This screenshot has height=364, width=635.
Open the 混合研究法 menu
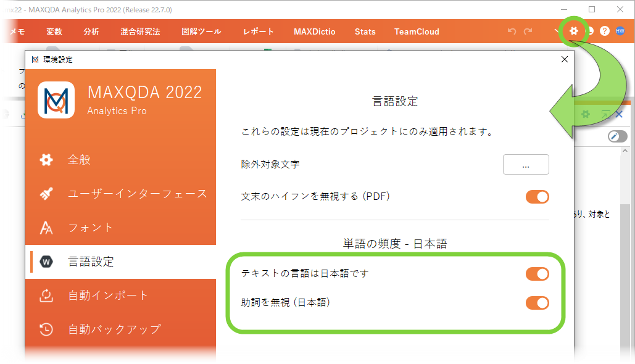pyautogui.click(x=140, y=31)
